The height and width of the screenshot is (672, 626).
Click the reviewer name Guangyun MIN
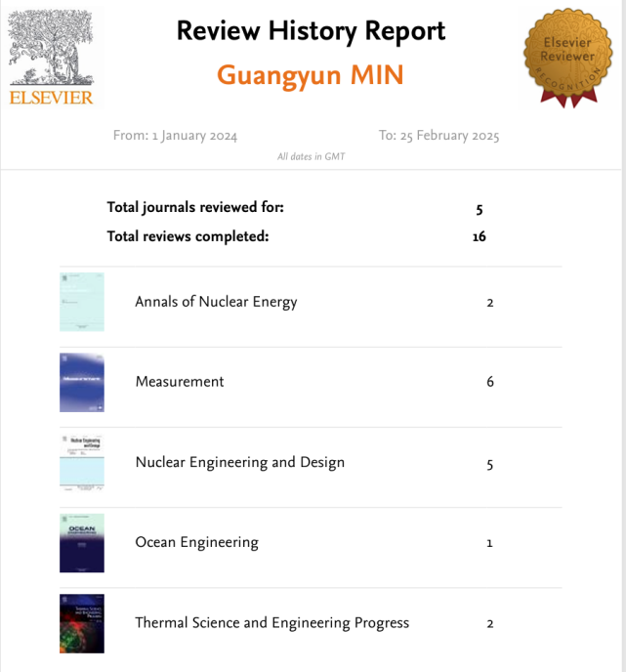click(310, 75)
